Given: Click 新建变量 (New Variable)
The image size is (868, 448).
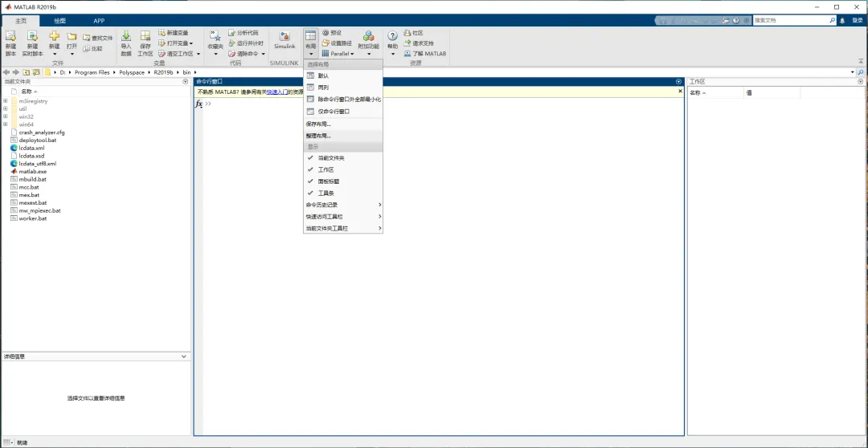Looking at the screenshot, I should pos(174,33).
